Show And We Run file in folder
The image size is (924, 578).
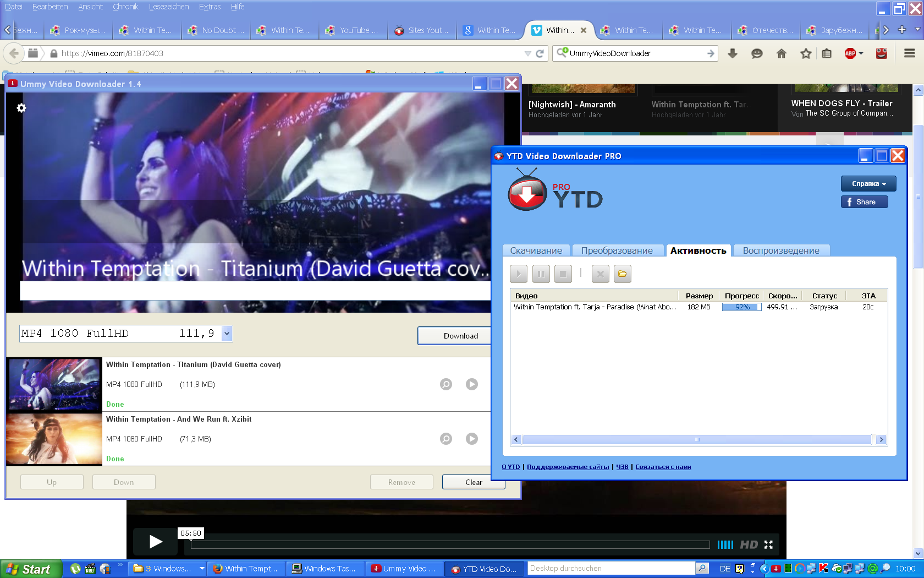click(x=446, y=439)
